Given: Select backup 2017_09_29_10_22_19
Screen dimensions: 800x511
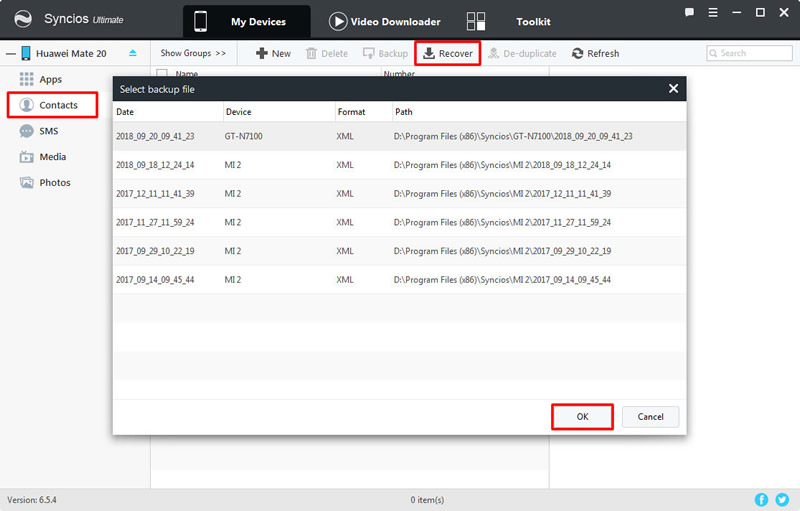Looking at the screenshot, I should click(x=399, y=251).
